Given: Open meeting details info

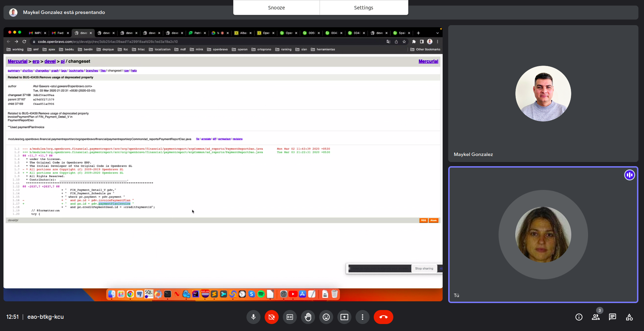Looking at the screenshot, I should (x=579, y=317).
